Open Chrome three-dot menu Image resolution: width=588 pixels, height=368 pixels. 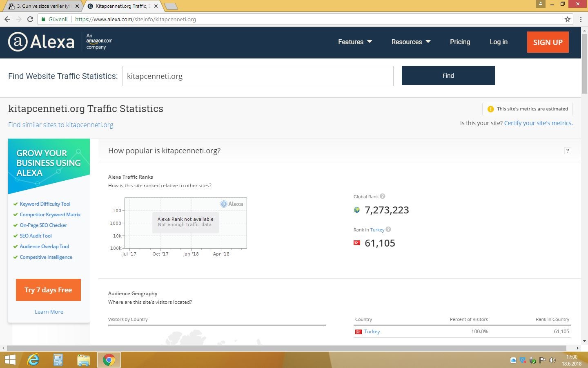(x=581, y=19)
